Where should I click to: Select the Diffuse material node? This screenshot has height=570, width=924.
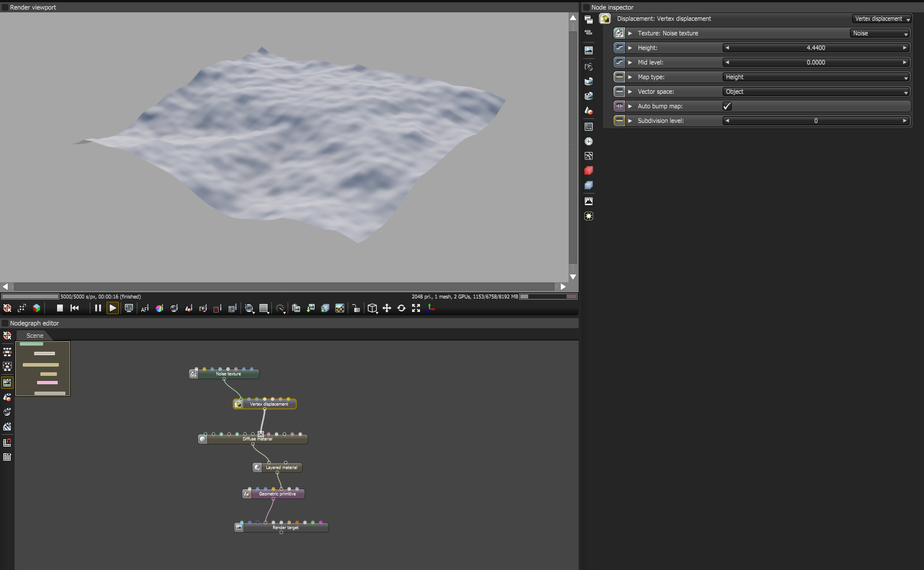[x=253, y=439]
